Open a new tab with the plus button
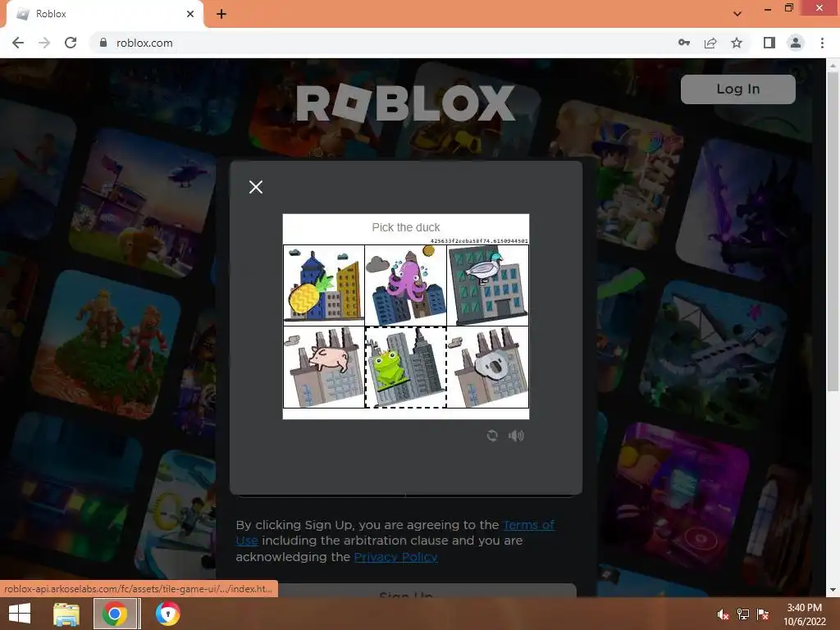Viewport: 840px width, 630px height. [221, 15]
